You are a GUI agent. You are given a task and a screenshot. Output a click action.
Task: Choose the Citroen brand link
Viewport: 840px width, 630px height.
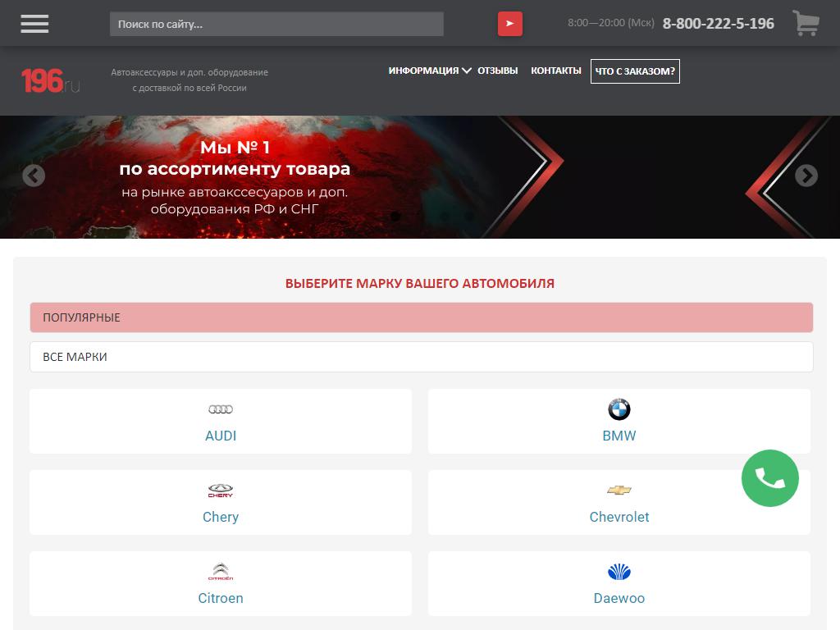[x=221, y=598]
